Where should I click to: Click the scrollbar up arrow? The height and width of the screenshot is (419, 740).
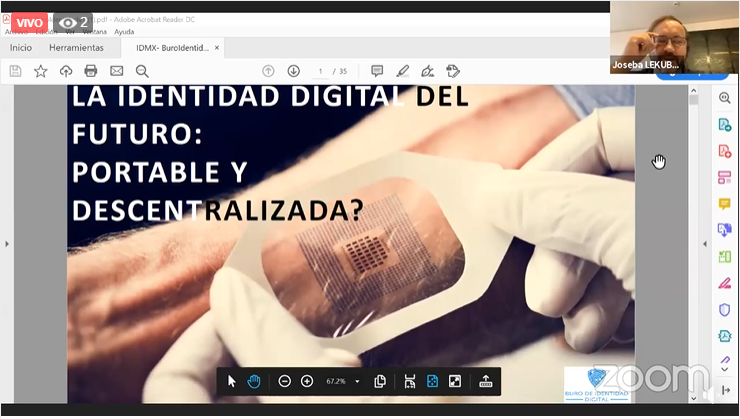[x=693, y=91]
